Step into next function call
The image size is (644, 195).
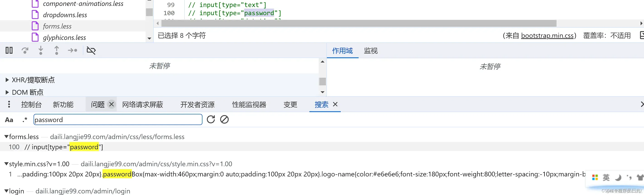pos(41,51)
